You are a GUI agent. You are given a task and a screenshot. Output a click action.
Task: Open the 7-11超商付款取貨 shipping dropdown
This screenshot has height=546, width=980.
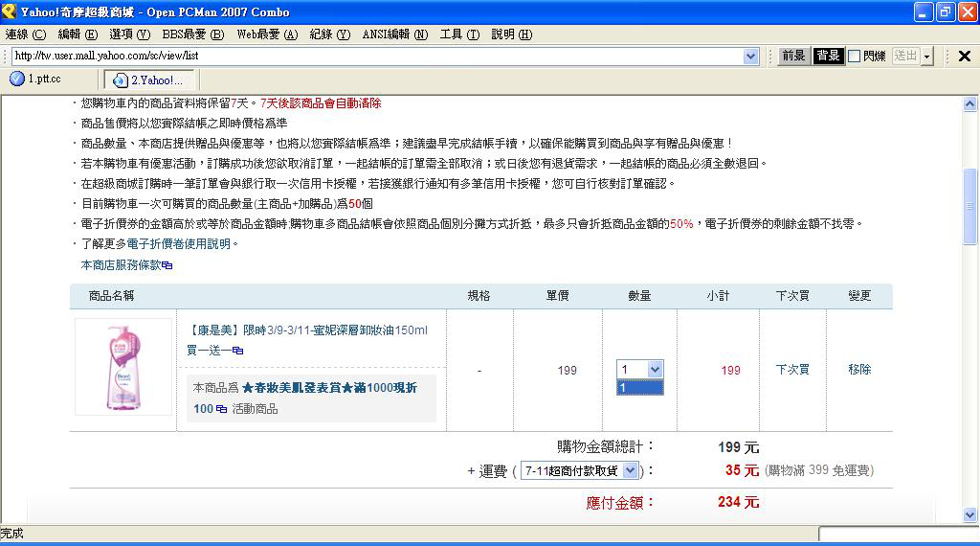pyautogui.click(x=579, y=471)
